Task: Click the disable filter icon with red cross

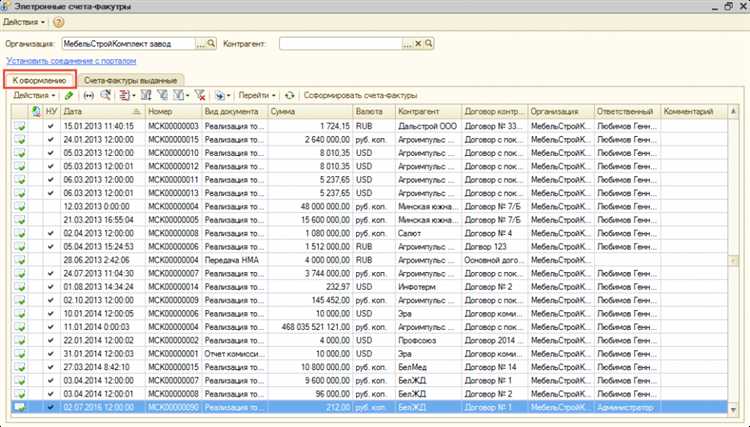Action: pos(200,95)
